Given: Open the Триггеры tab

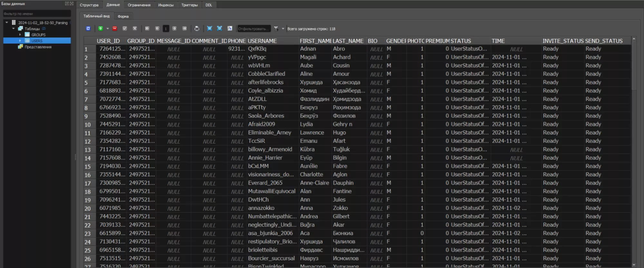Looking at the screenshot, I should coord(189,5).
